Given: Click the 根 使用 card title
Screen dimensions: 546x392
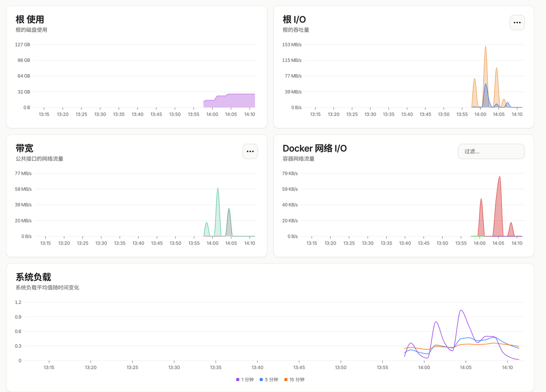Looking at the screenshot, I should click(x=30, y=20).
